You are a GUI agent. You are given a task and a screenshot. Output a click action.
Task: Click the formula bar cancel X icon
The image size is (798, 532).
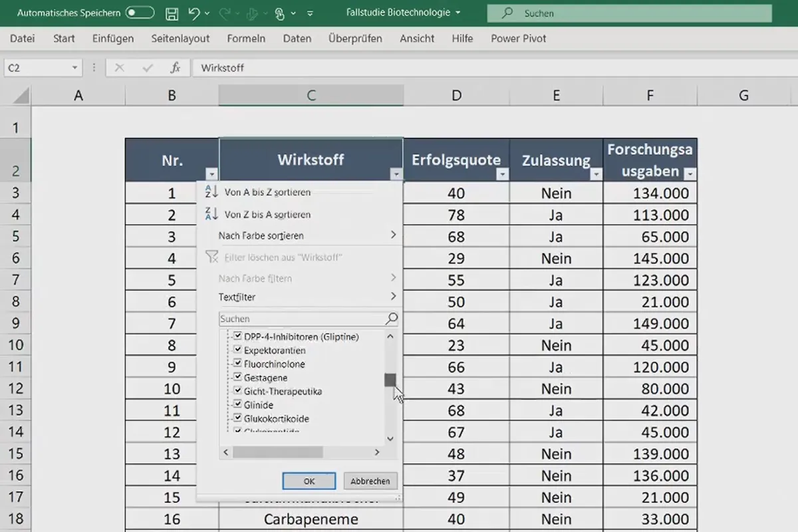coord(120,68)
